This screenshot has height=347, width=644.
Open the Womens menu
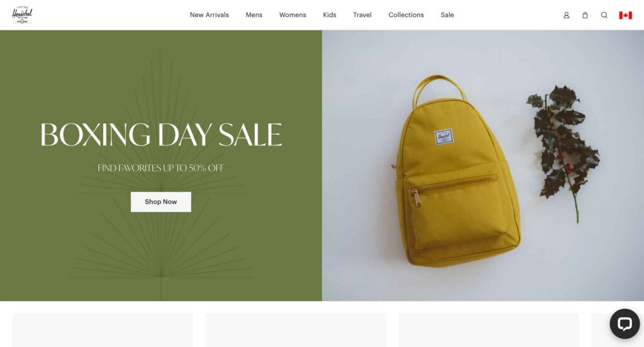coord(292,15)
